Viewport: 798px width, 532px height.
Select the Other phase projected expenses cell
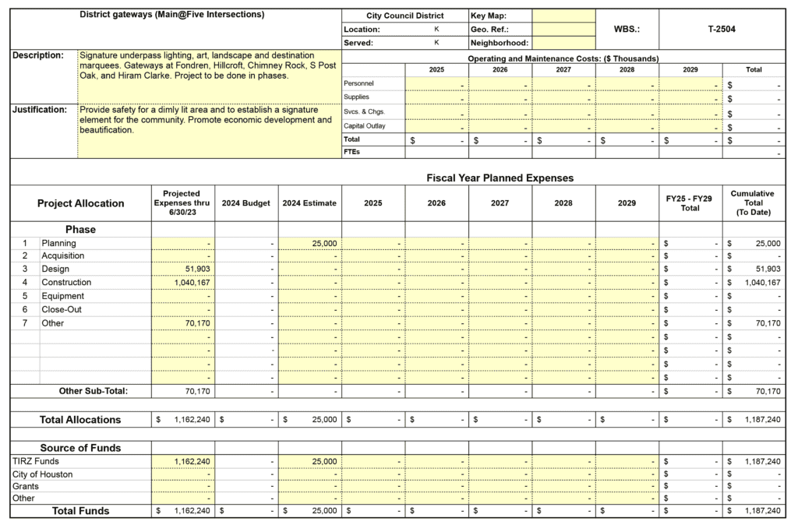coord(182,323)
